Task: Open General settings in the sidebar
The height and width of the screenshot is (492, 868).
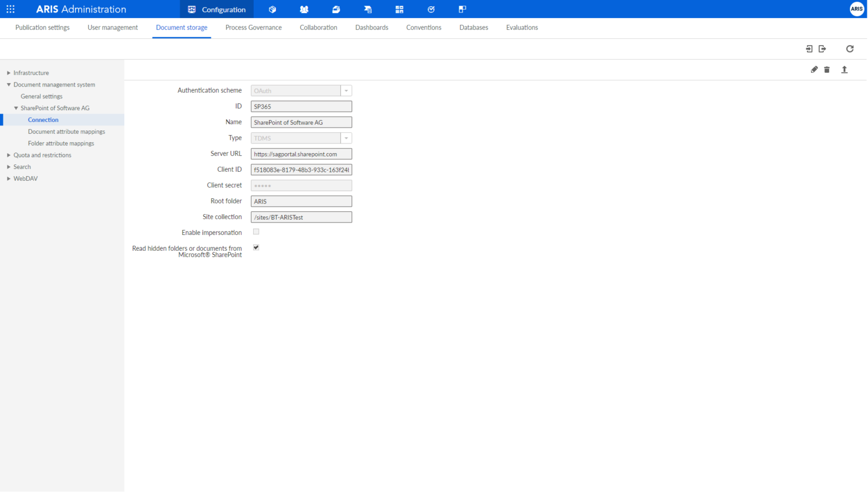Action: click(41, 97)
